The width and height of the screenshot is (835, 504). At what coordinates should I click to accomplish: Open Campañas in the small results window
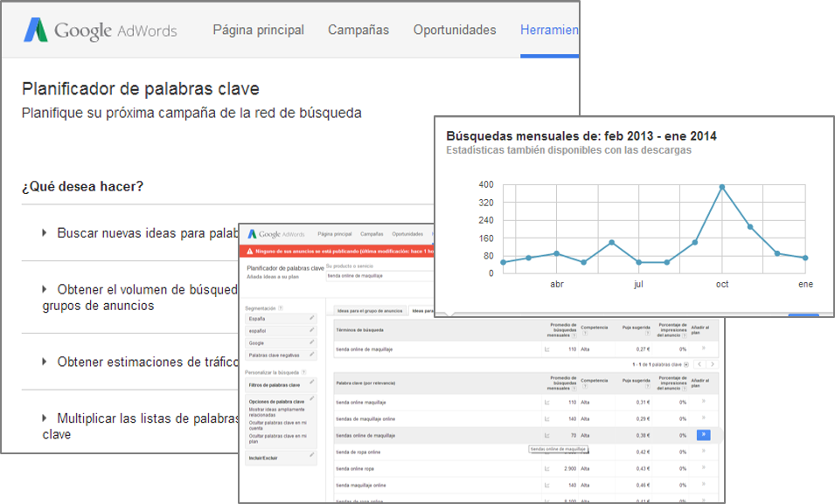tap(372, 234)
